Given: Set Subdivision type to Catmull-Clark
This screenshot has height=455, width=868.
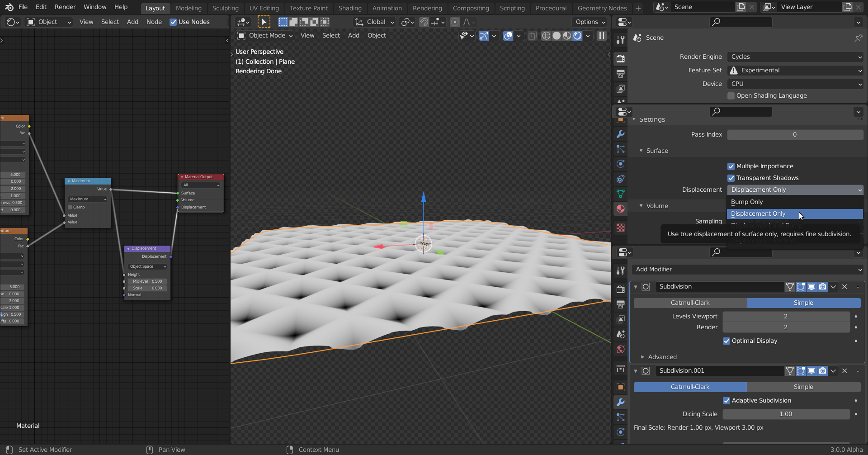Looking at the screenshot, I should click(690, 303).
